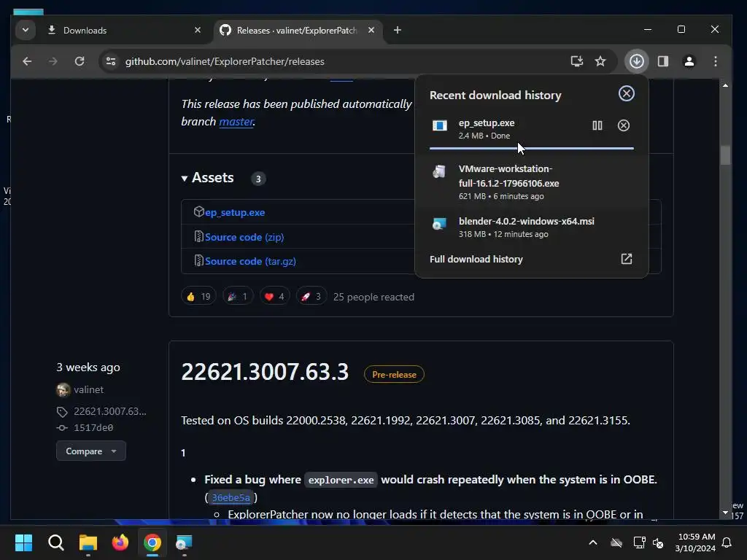Click the display network tray icon

click(639, 542)
